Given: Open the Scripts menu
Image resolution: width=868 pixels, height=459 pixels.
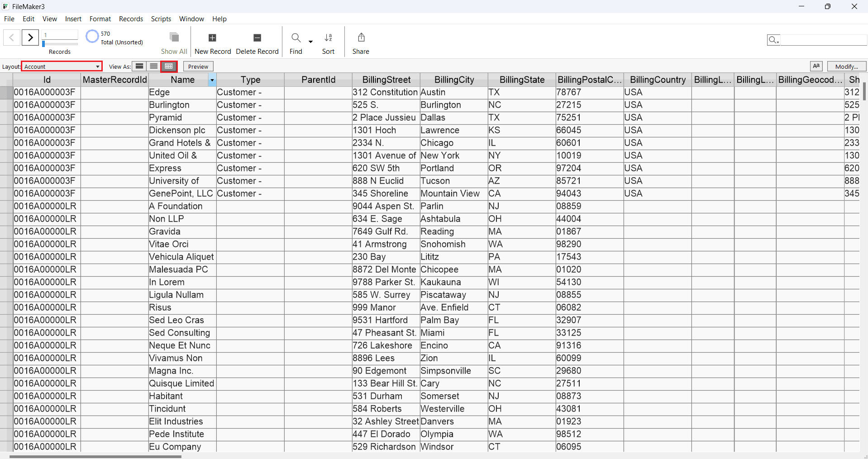Looking at the screenshot, I should coord(161,19).
